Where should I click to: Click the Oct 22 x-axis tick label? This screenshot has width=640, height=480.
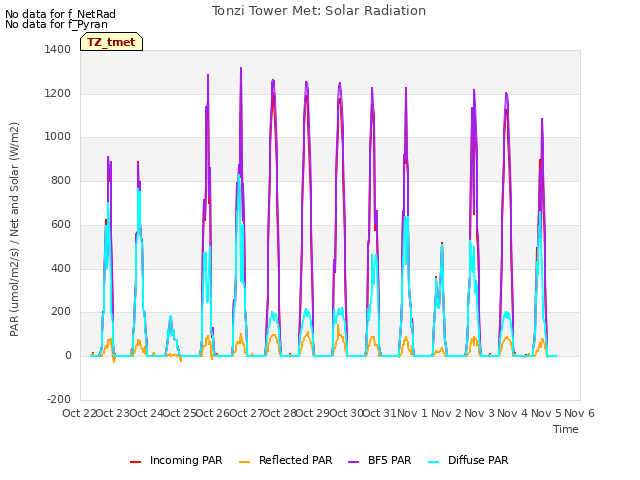tap(79, 413)
